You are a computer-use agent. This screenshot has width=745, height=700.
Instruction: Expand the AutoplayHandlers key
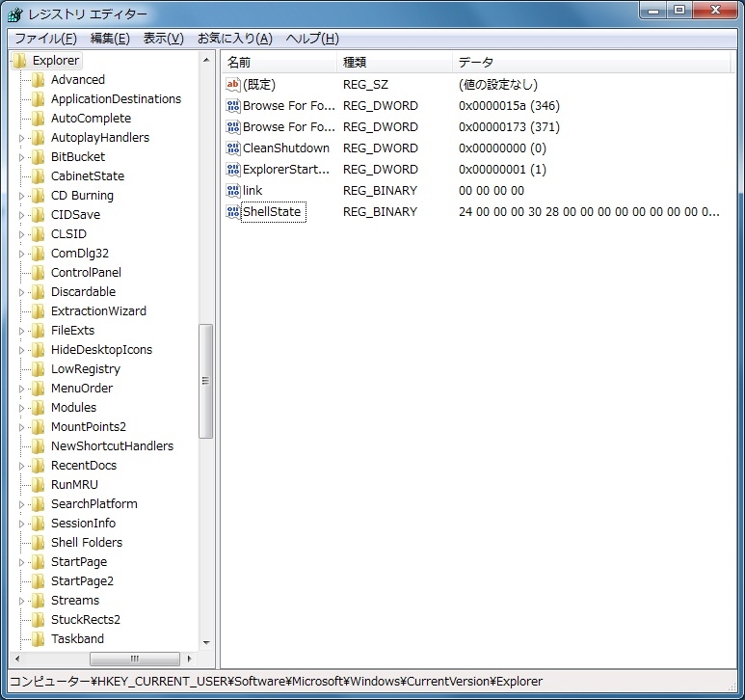tap(21, 138)
